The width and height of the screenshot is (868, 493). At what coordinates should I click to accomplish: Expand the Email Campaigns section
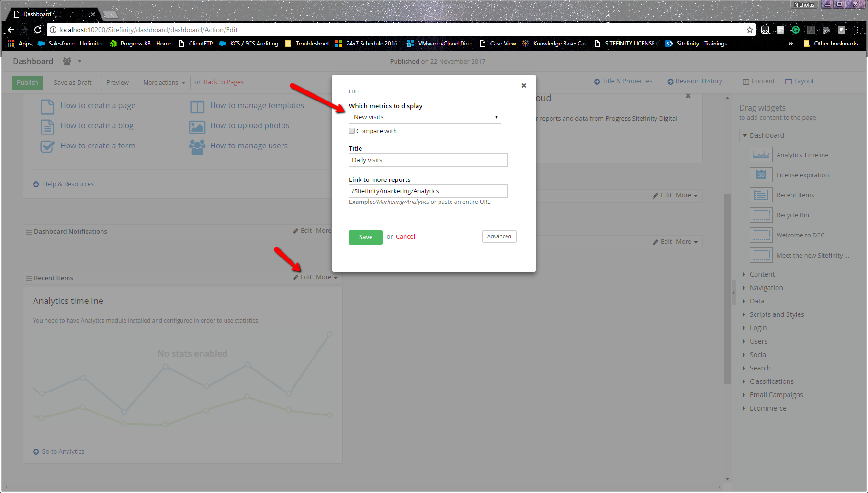pyautogui.click(x=773, y=395)
